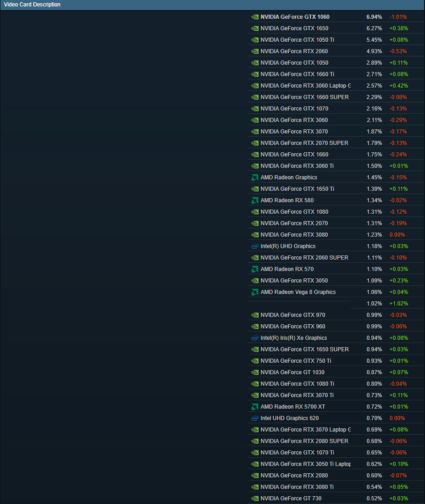The image size is (425, 504).
Task: Click the -0.29% change value
Action: 398,120
